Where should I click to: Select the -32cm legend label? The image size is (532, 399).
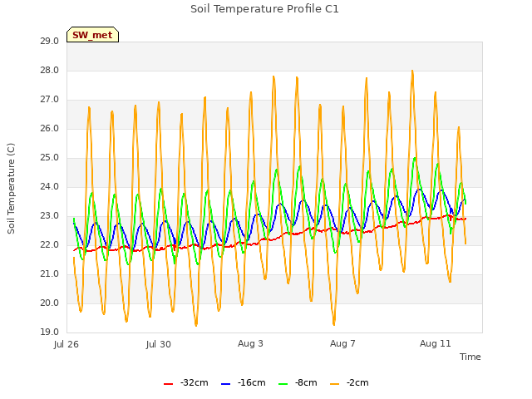tap(194, 382)
